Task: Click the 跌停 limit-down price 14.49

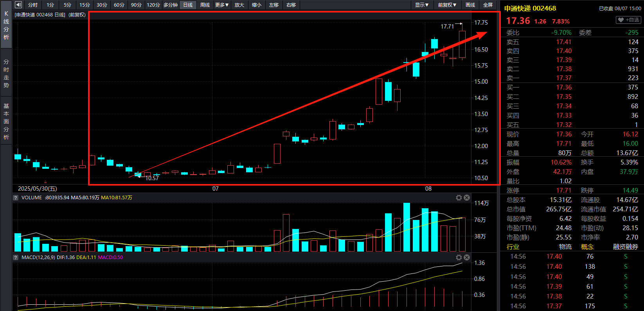Action: pyautogui.click(x=630, y=190)
